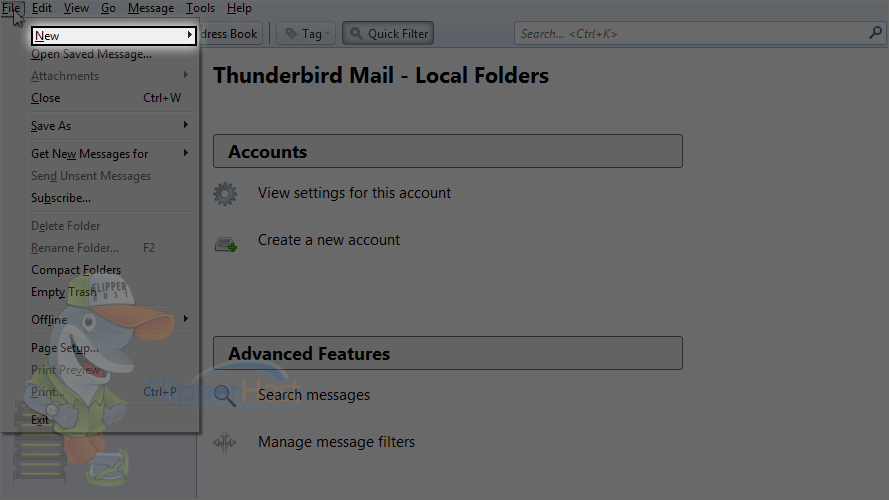
Task: Click Create a new account link
Action: pos(329,240)
